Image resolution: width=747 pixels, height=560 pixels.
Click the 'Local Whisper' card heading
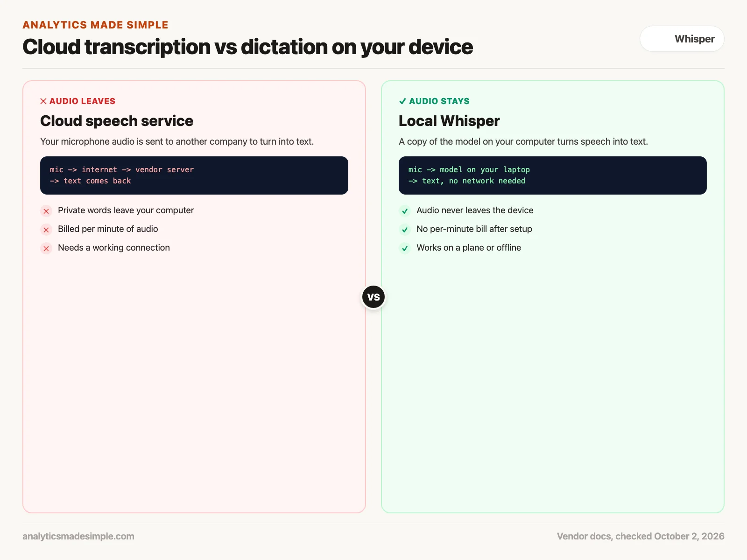tap(449, 121)
